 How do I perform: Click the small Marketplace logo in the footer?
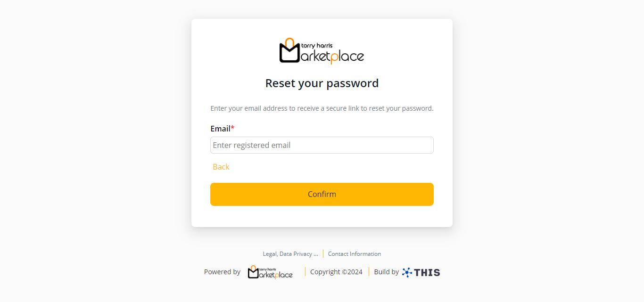click(270, 272)
